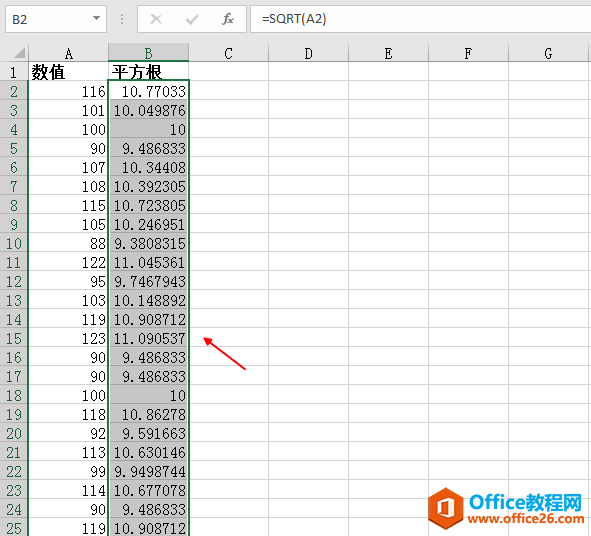Click cell B3 containing 10.049876
The height and width of the screenshot is (536, 591).
click(149, 110)
